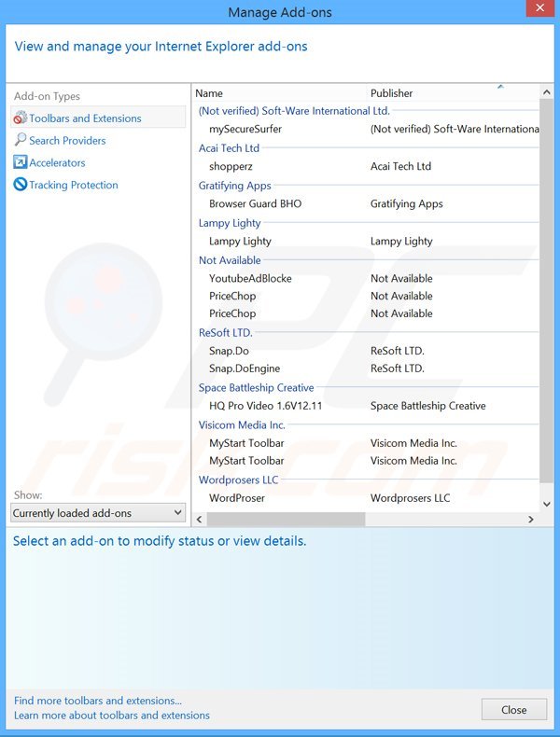Click the Toolbars and Extensions gear icon
560x737 pixels.
21,118
